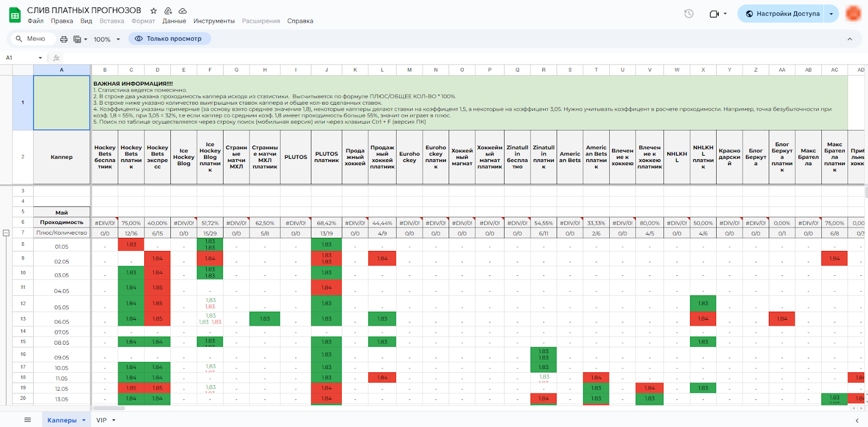Image resolution: width=868 pixels, height=427 pixels.
Task: Open the name box A1 dropdown arrow
Action: pyautogui.click(x=40, y=58)
